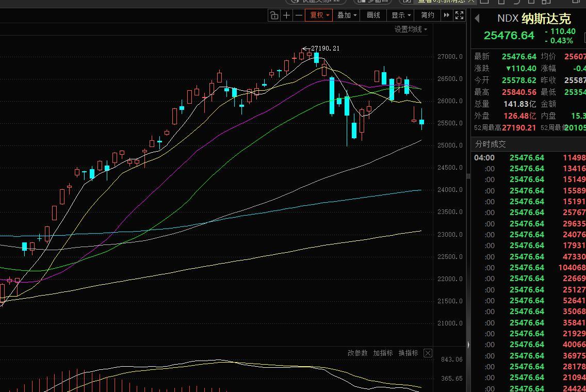Image resolution: width=586 pixels, height=392 pixels.
Task: Click the 27190.21 high price label on chart
Action: [x=325, y=48]
